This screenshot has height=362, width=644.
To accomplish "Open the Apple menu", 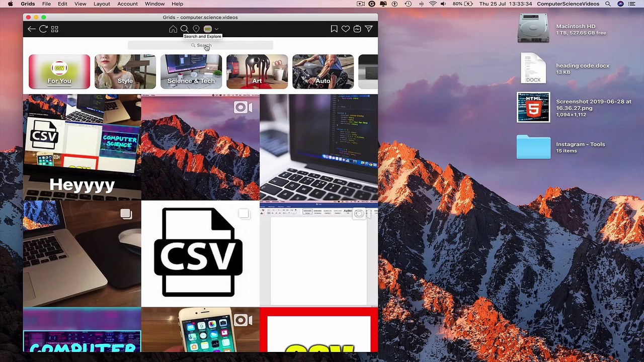I will pyautogui.click(x=10, y=4).
